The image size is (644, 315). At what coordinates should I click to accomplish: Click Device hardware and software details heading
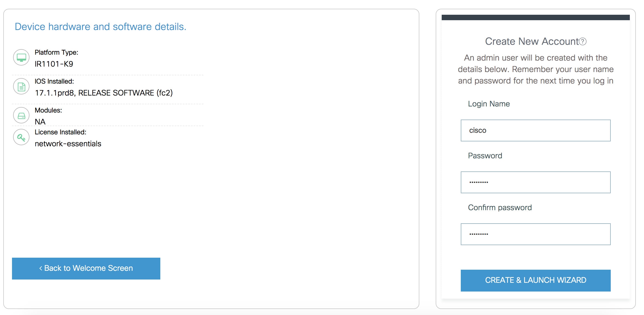(x=100, y=26)
